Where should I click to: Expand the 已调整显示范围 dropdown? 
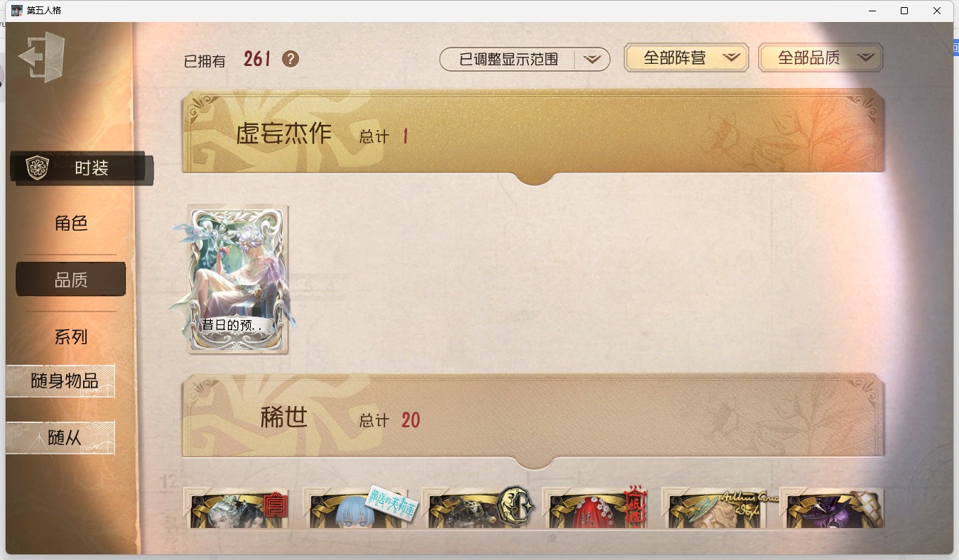pos(525,60)
